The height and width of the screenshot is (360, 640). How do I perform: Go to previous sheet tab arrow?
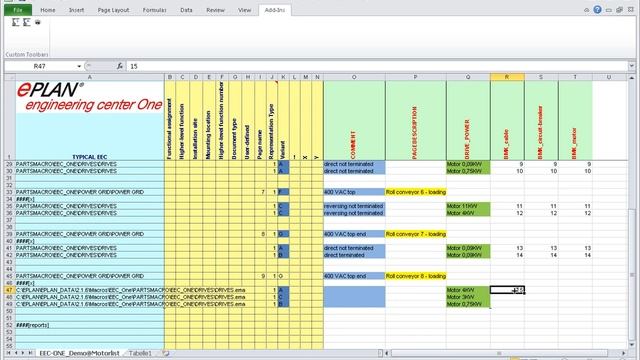[16, 353]
